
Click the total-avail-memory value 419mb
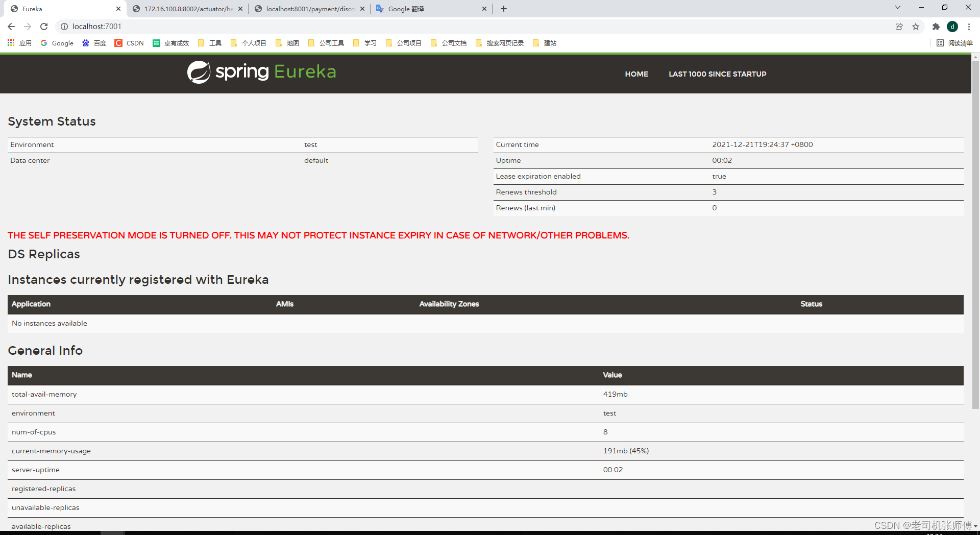pos(615,394)
